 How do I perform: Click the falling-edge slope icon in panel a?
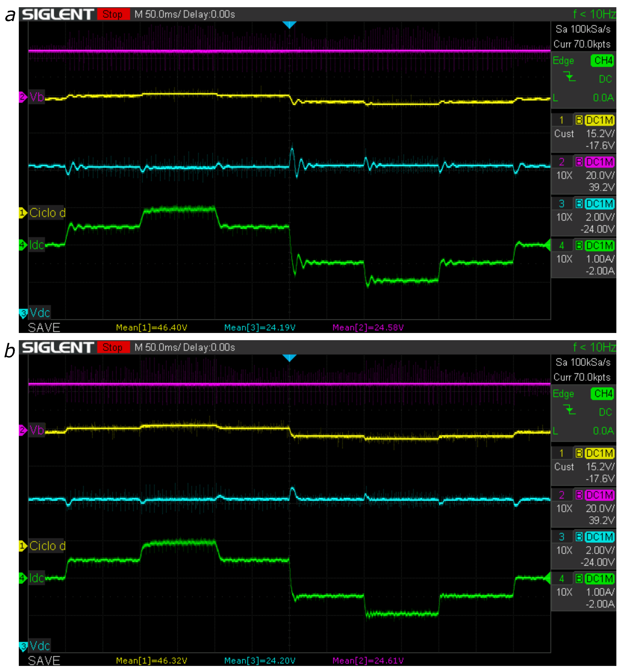(x=570, y=77)
